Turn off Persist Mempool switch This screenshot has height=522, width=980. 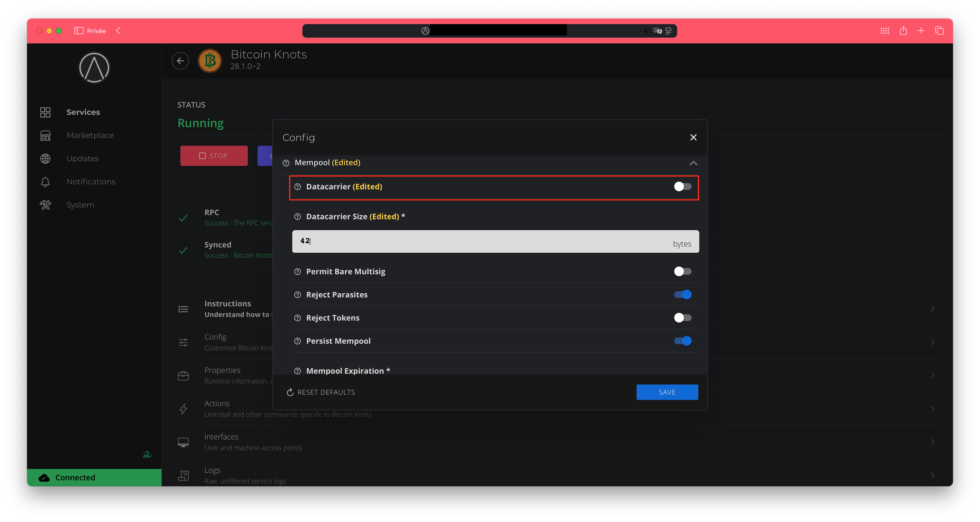(682, 341)
